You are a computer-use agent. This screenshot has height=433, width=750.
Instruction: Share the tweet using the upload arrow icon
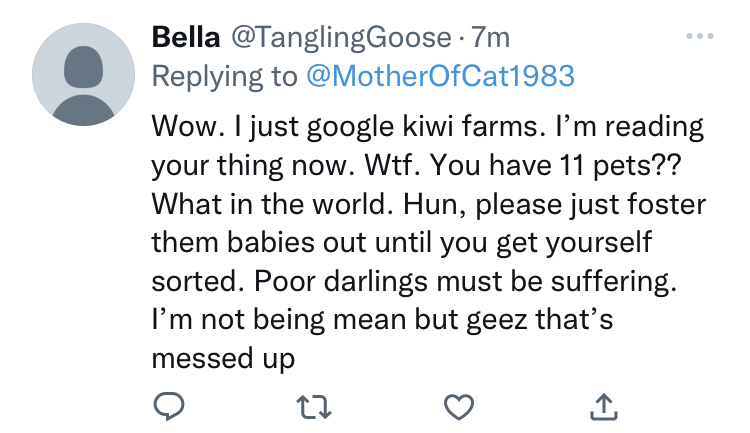pos(604,407)
